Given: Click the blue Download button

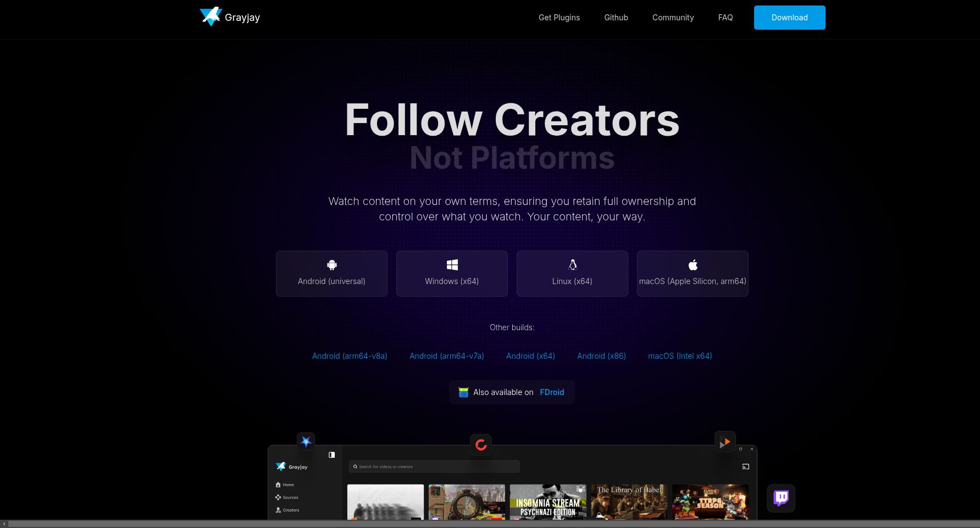Looking at the screenshot, I should click(x=789, y=18).
